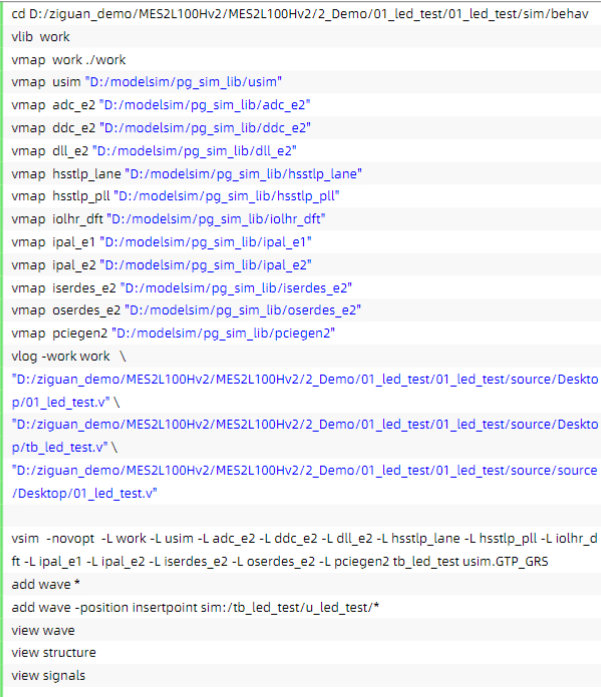Click the p/01_led_test.v path continuation
Viewport: 601px width, 697px height.
(x=66, y=402)
